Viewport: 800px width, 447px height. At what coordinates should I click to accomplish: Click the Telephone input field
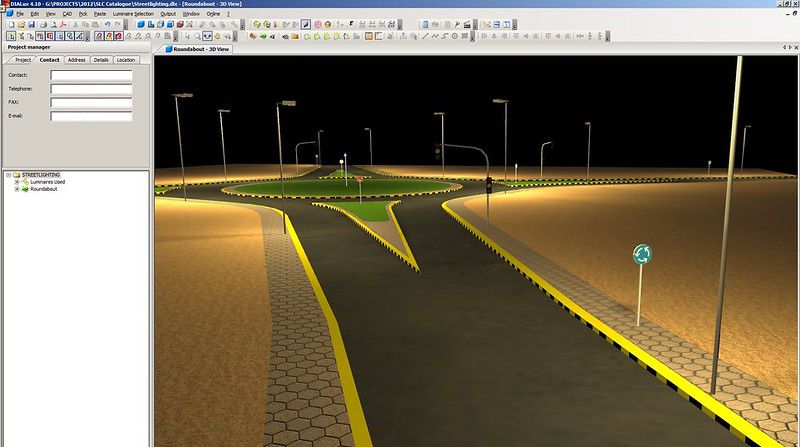click(x=91, y=88)
